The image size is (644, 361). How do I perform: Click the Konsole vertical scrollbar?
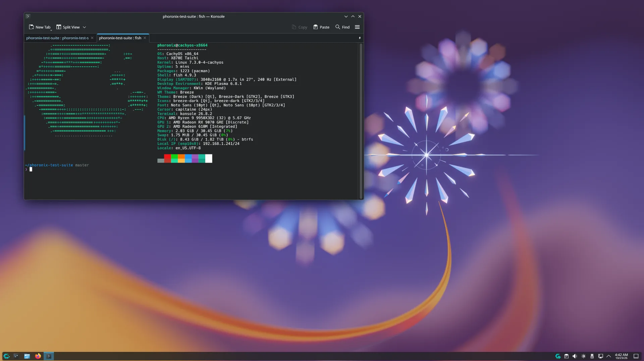(x=361, y=121)
